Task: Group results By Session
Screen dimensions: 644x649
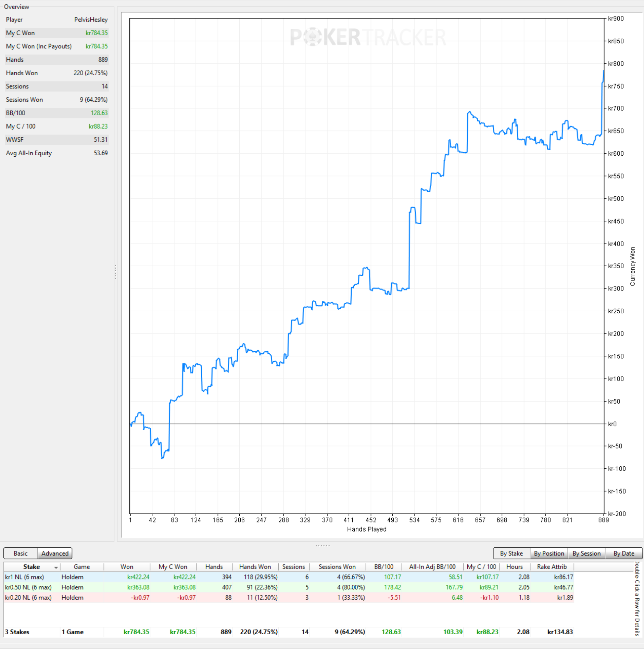Action: tap(586, 553)
